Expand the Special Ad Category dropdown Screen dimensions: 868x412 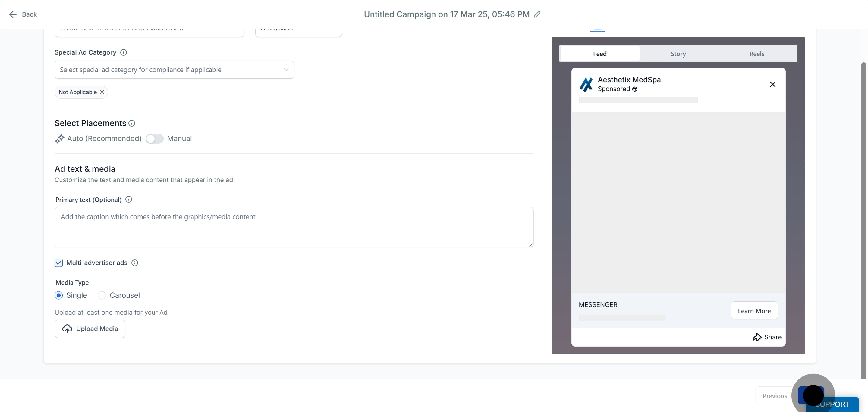pyautogui.click(x=174, y=70)
